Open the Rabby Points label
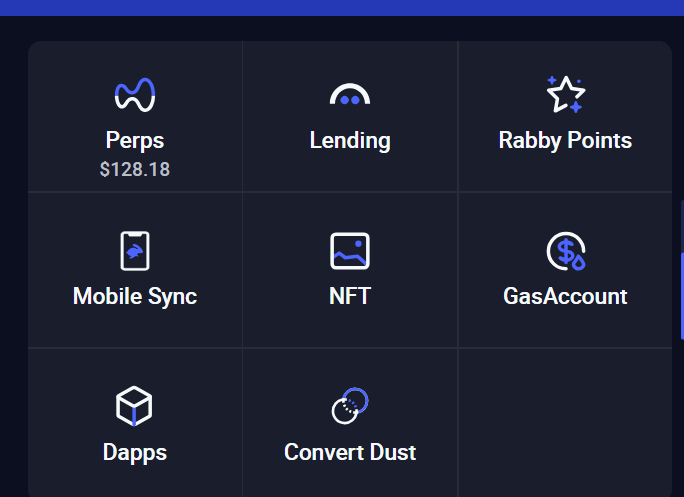 tap(565, 141)
